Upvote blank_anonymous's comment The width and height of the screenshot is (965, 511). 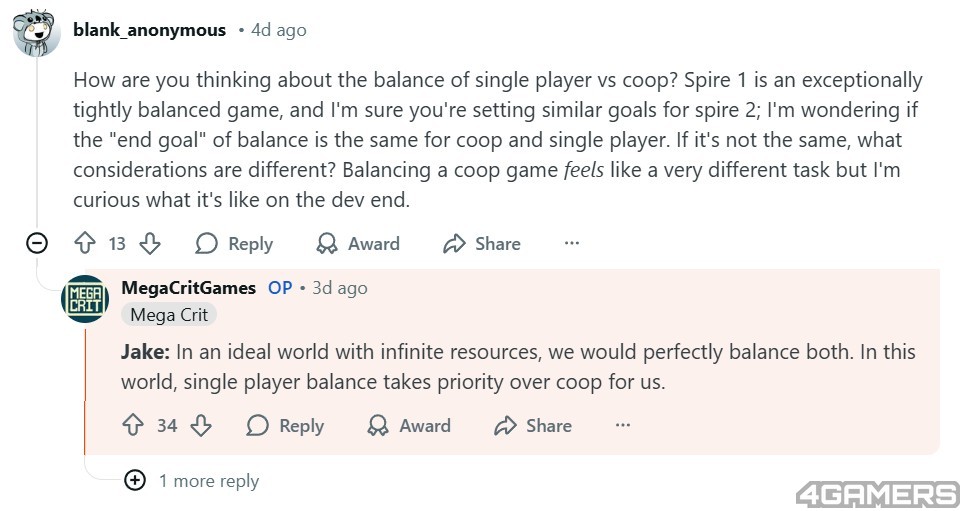point(85,243)
